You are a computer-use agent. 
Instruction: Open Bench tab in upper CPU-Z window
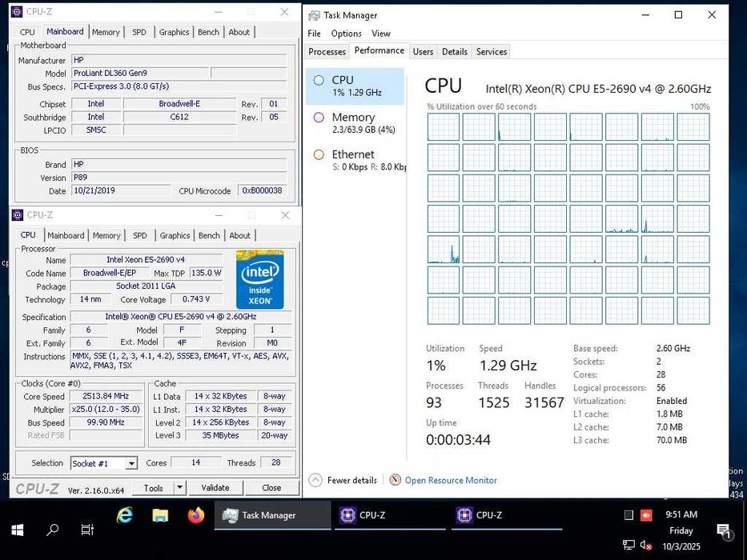(x=208, y=32)
